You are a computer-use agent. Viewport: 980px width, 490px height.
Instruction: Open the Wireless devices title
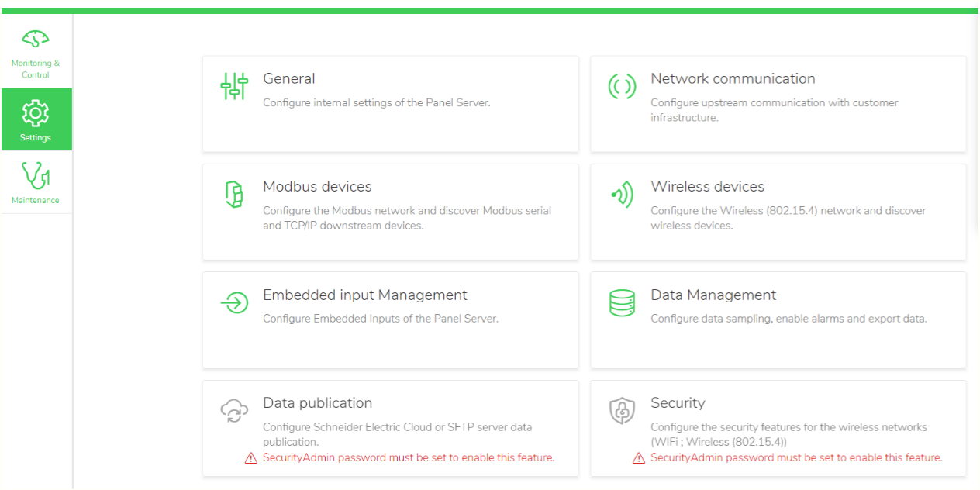click(x=708, y=186)
